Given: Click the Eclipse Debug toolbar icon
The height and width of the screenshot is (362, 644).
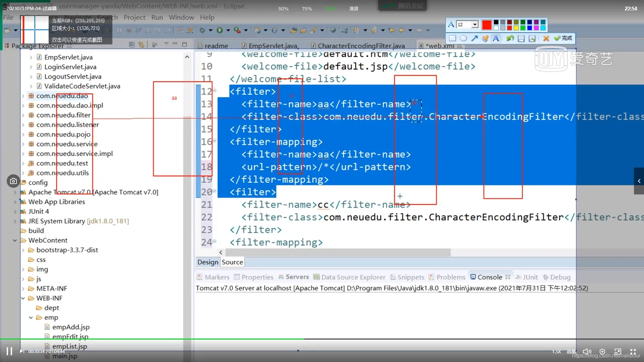Looking at the screenshot, I should click(x=202, y=30).
